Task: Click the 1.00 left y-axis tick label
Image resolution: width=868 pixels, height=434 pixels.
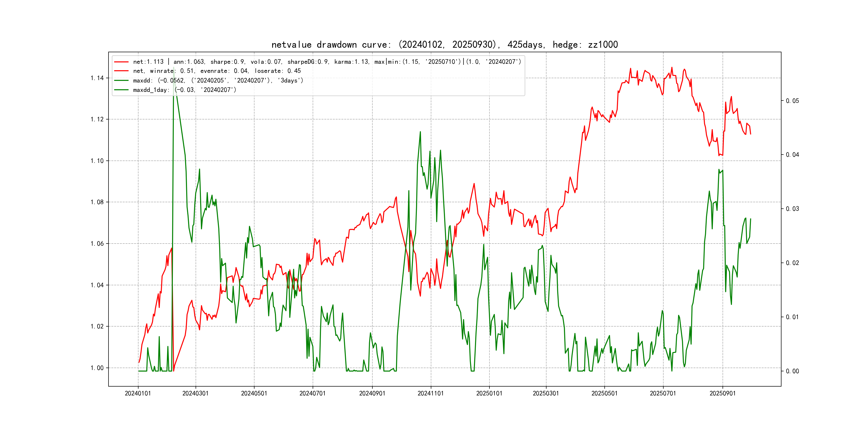Action: point(97,368)
